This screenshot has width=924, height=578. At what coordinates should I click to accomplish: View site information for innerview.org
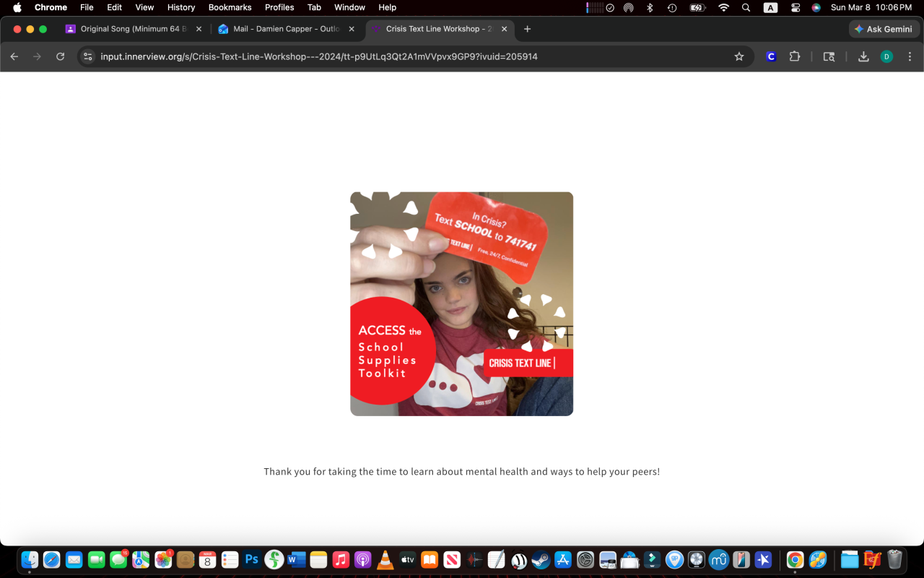tap(88, 56)
